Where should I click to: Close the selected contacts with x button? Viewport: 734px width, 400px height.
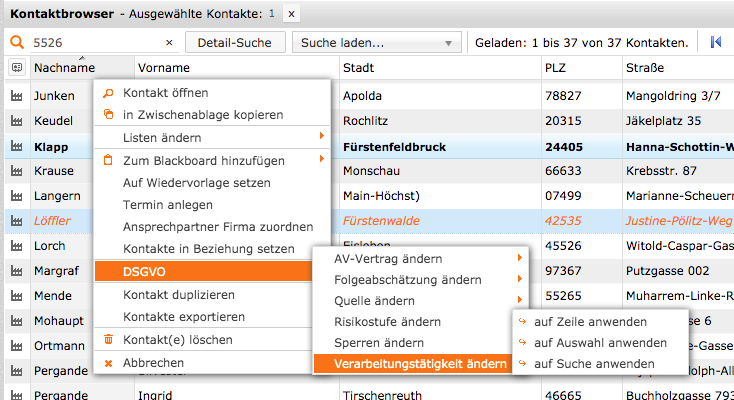(291, 14)
